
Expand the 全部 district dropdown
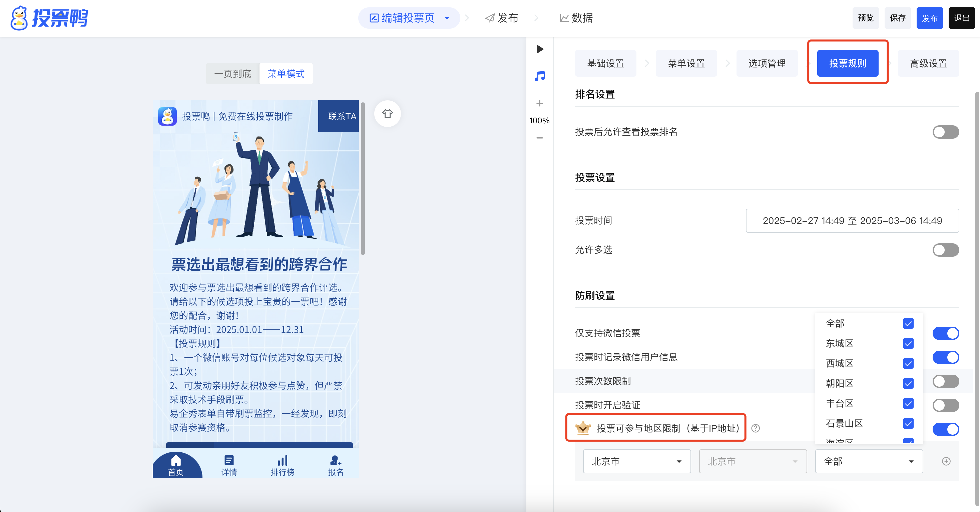(869, 461)
